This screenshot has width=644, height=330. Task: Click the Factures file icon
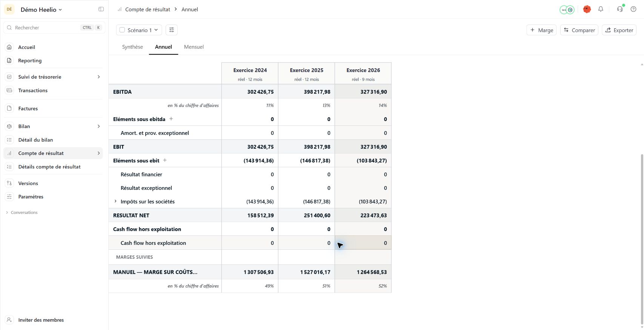9,108
